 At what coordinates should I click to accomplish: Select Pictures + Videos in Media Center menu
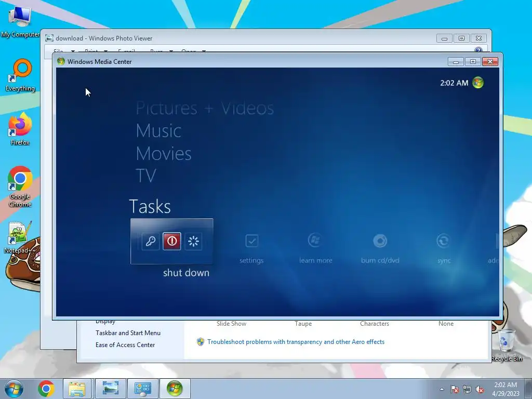click(x=205, y=109)
